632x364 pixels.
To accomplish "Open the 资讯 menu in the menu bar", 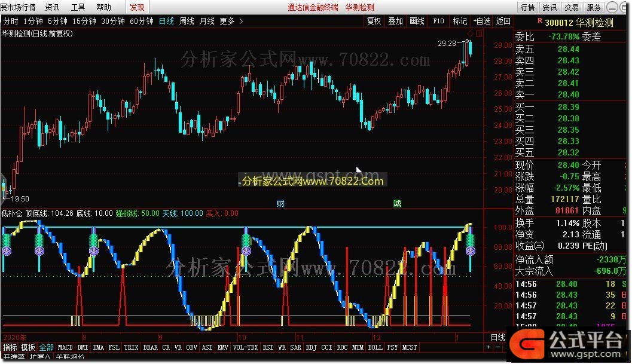I will click(52, 7).
